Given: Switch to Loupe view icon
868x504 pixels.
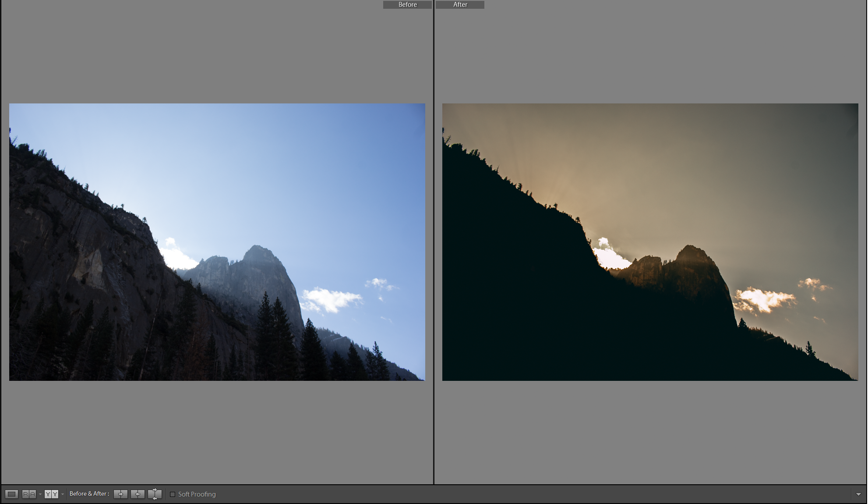Looking at the screenshot, I should 12,494.
